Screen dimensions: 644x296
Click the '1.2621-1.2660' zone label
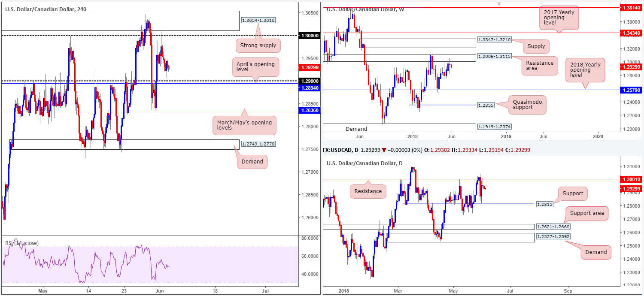click(553, 227)
